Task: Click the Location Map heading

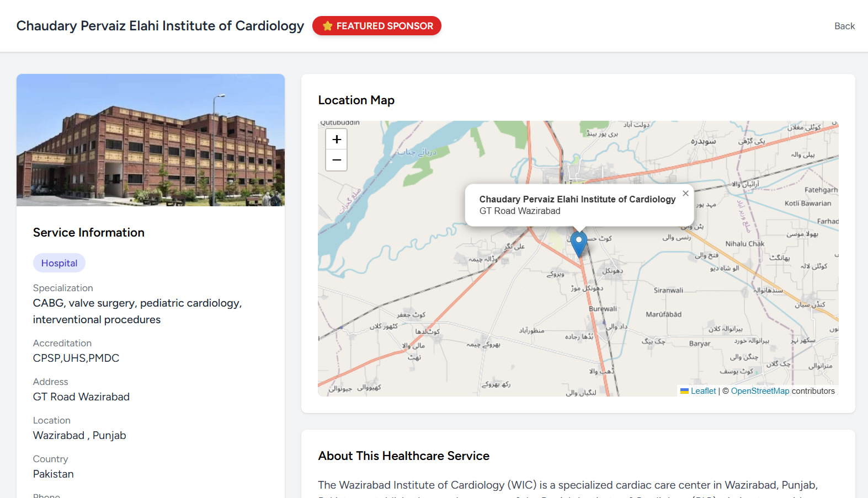Action: [356, 100]
